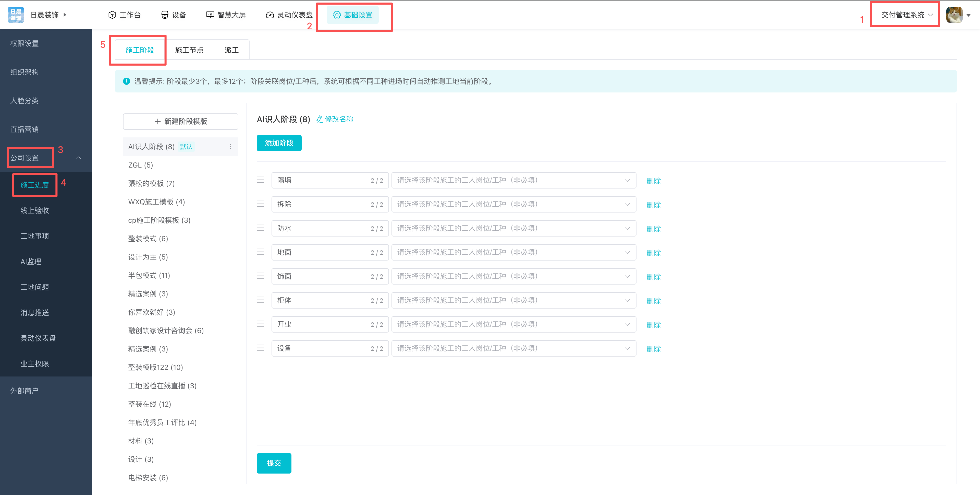Click the 提交 submit button
The height and width of the screenshot is (495, 980).
point(274,463)
